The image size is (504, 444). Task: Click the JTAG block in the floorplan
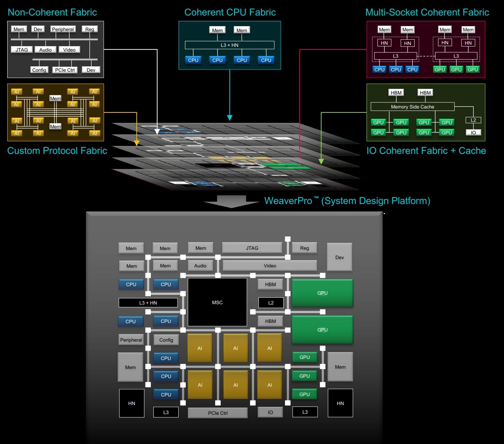252,248
